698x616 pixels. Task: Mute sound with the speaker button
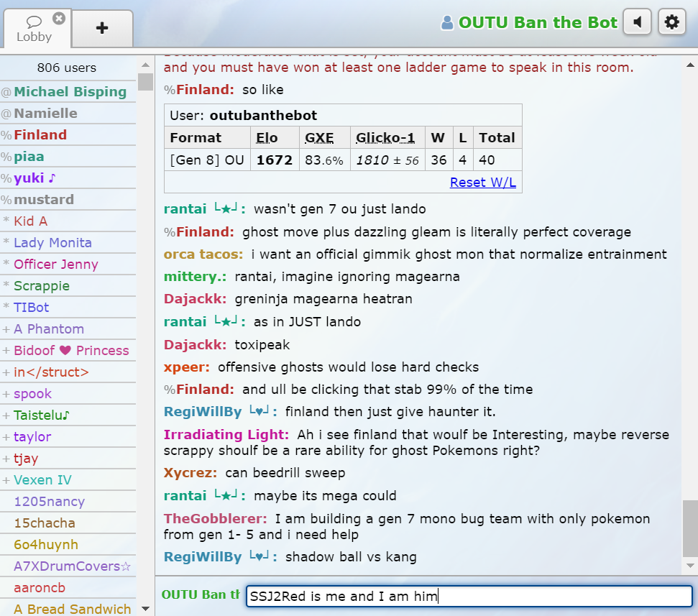(638, 22)
